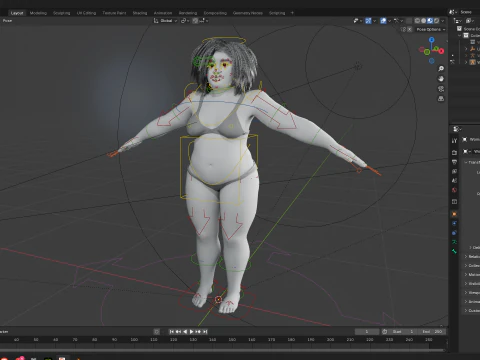Open the Render properties tab
The image size is (480, 360).
tap(454, 152)
